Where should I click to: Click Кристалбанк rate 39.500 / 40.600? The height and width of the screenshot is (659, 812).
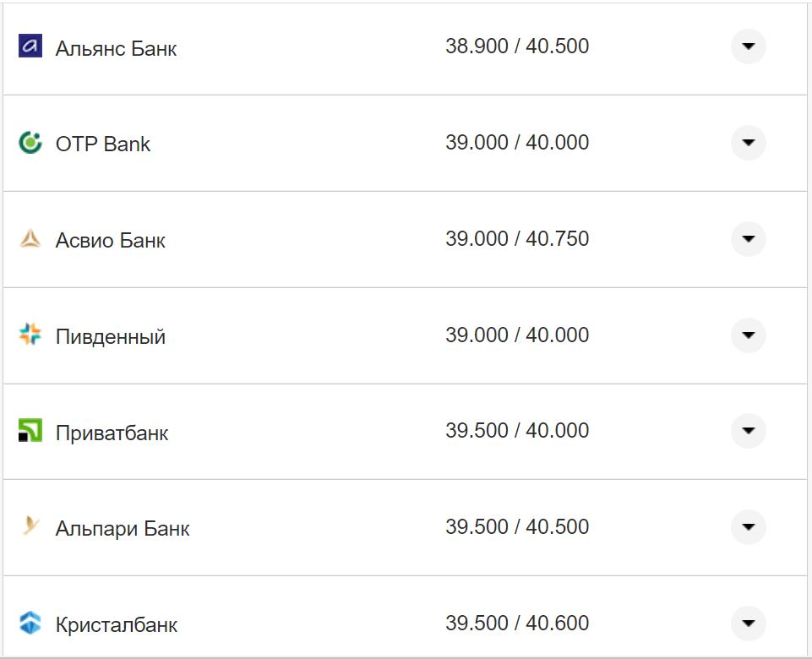point(517,624)
